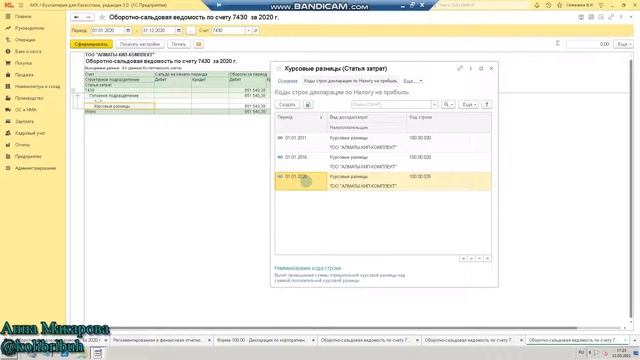Open history clock icon in title bar

pos(548,5)
